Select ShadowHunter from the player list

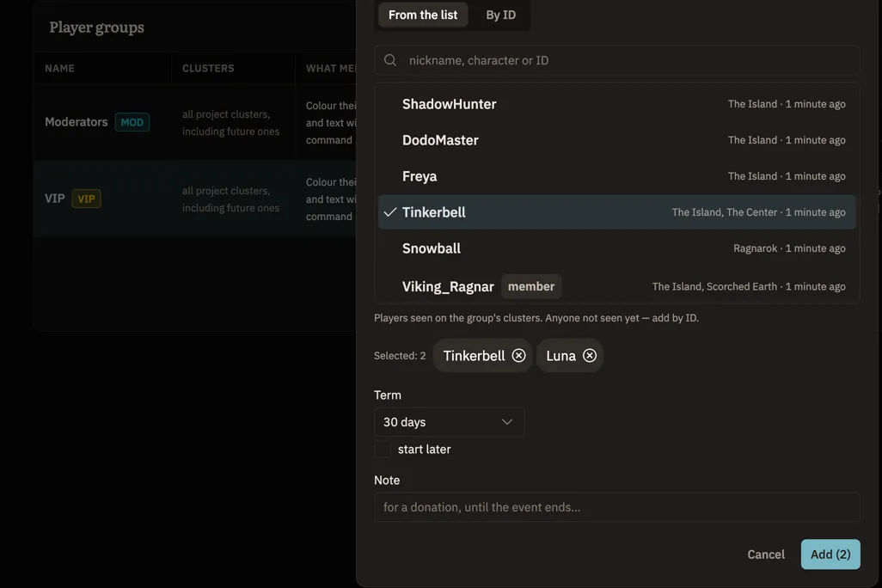[616, 104]
